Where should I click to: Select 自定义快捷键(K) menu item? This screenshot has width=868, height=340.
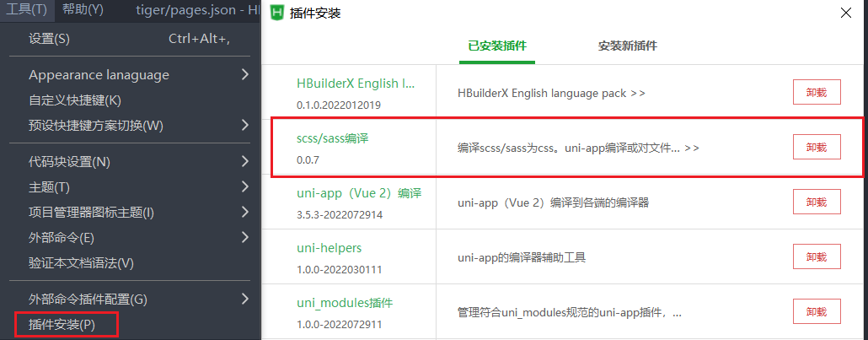coord(130,100)
